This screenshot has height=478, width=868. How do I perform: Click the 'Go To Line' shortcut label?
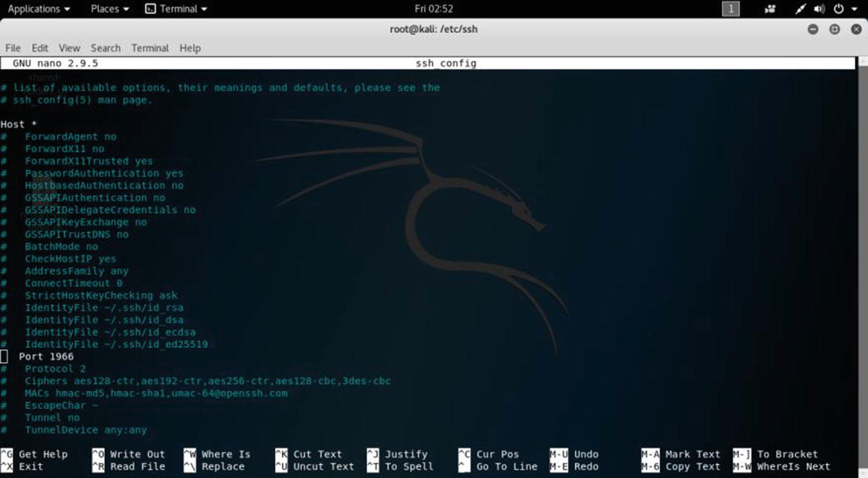[x=507, y=466]
